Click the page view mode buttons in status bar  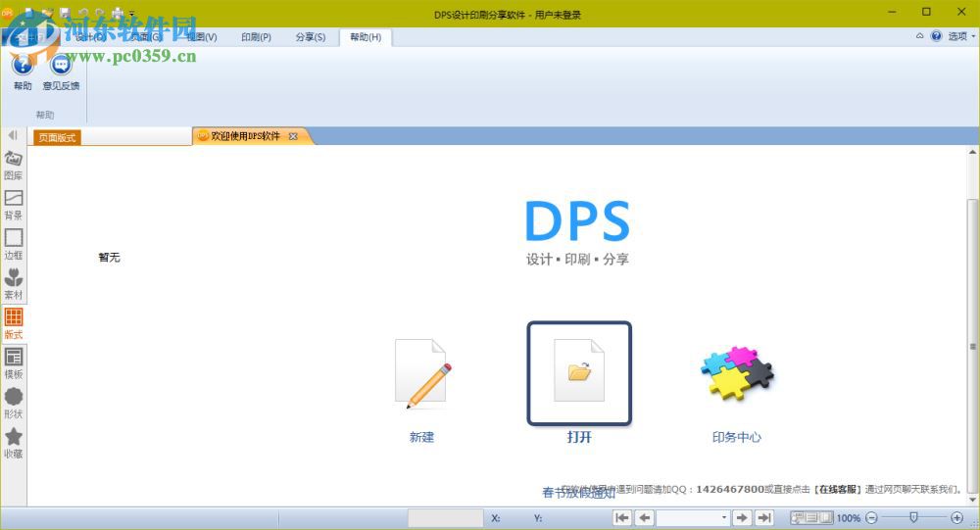click(811, 517)
